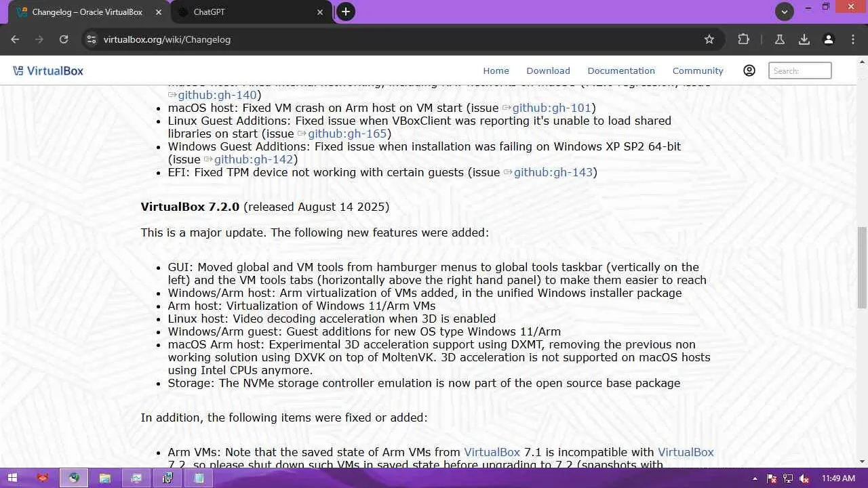Viewport: 868px width, 488px height.
Task: Open File Explorer from taskbar
Action: 105,478
